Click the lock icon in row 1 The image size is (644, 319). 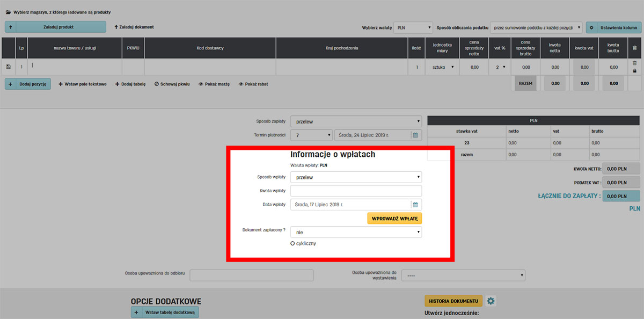[635, 71]
